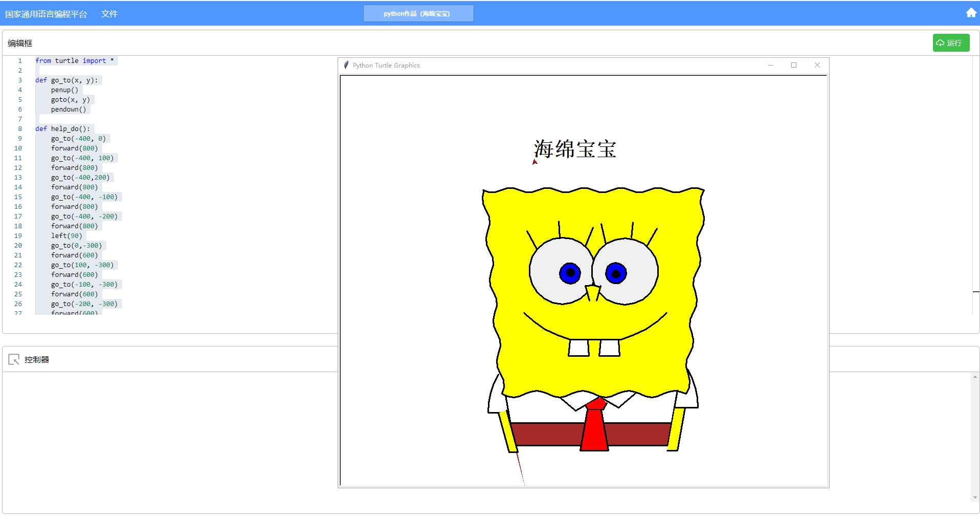Click line number 8 in the gutter
This screenshot has width=980, height=519.
pos(20,129)
